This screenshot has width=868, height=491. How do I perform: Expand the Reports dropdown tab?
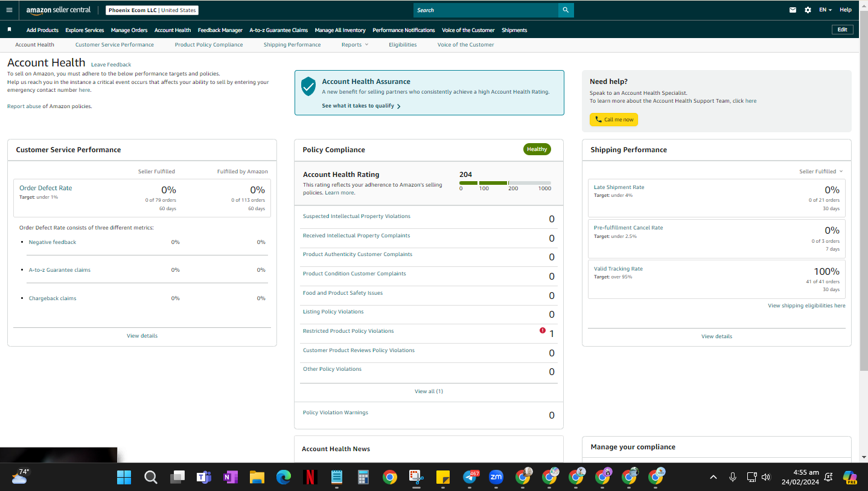point(355,45)
